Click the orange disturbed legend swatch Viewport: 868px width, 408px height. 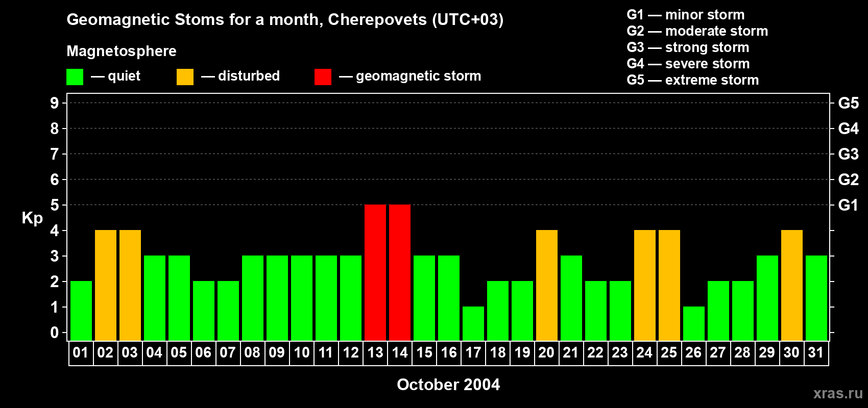pyautogui.click(x=185, y=77)
